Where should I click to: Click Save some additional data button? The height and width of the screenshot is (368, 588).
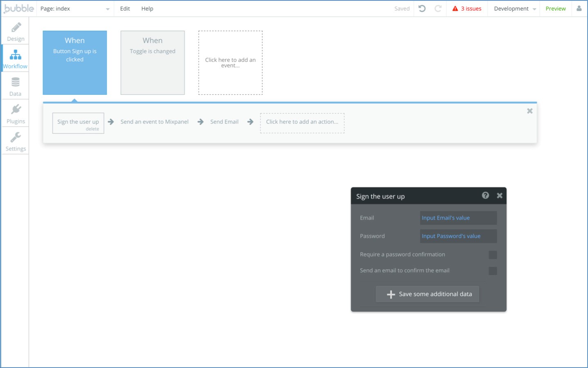tap(427, 294)
